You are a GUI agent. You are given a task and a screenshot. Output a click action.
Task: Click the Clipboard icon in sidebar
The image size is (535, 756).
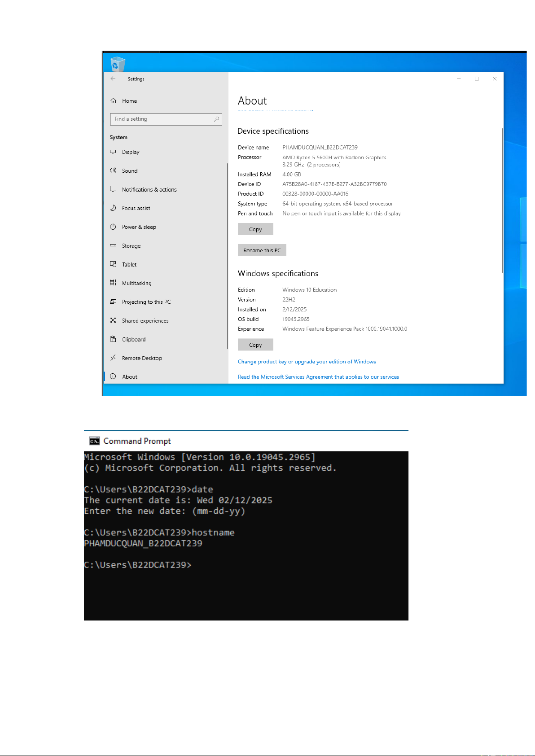tap(114, 339)
